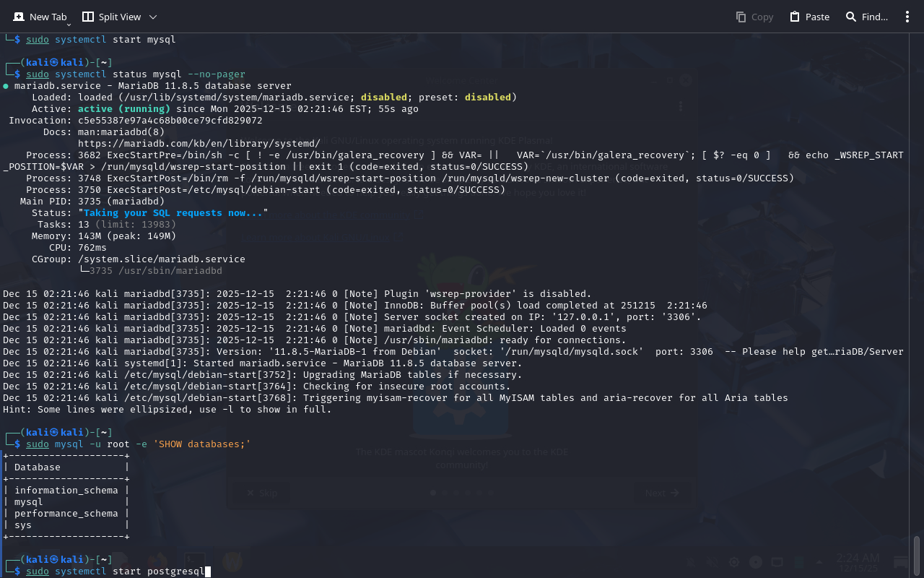This screenshot has height=578, width=924.
Task: Click the man:mariadbd(8) docs reference
Action: click(121, 132)
